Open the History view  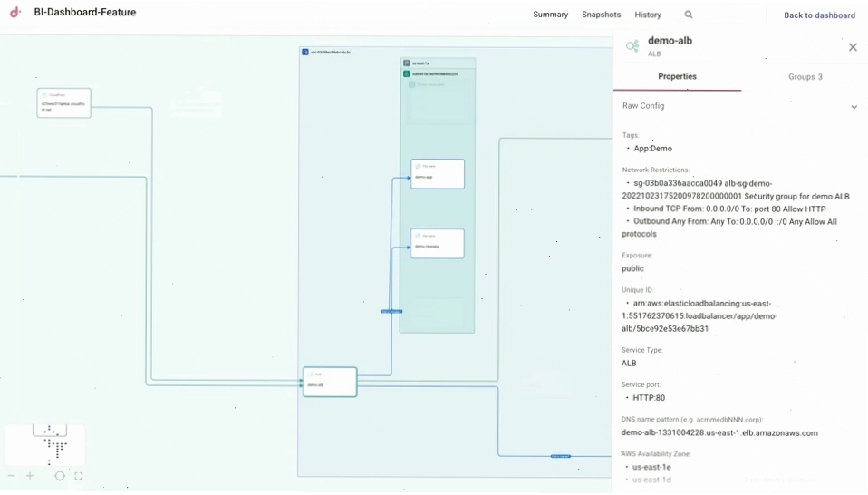click(x=648, y=15)
